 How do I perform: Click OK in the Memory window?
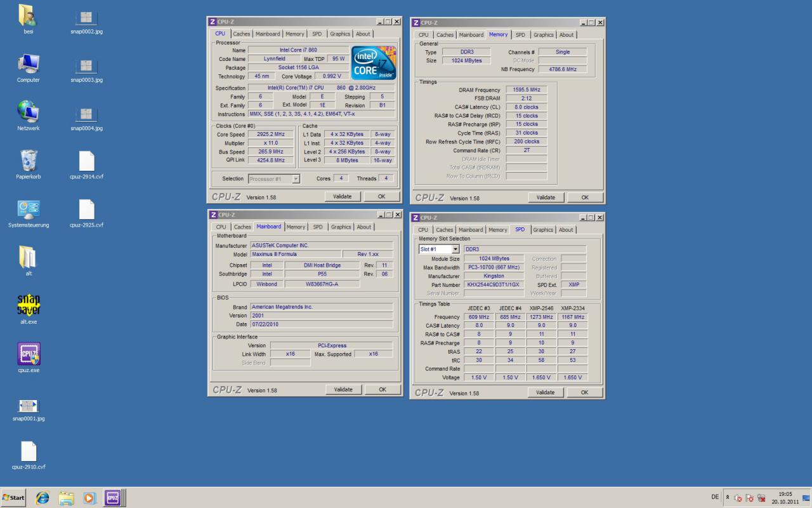click(585, 197)
